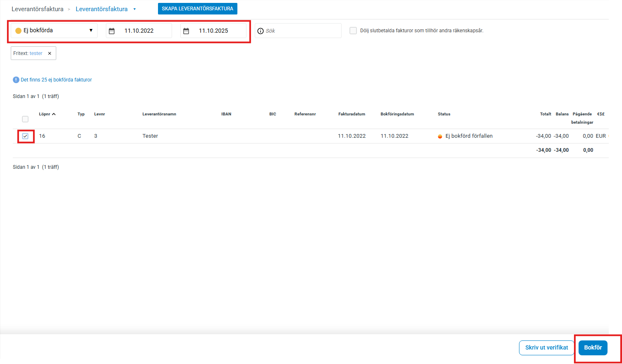Image resolution: width=622 pixels, height=364 pixels.
Task: Enable 'Dölj slutbetalda fakturor' checkbox
Action: [353, 31]
